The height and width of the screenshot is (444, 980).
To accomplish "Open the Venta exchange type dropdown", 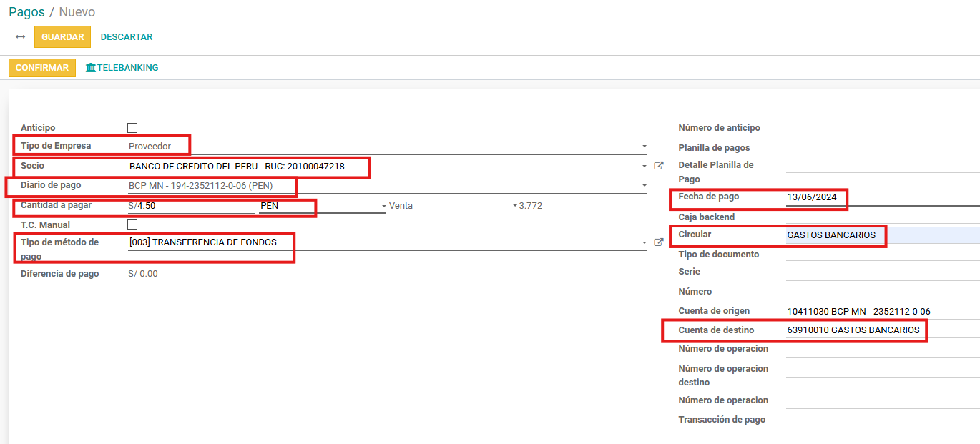I will tap(514, 206).
